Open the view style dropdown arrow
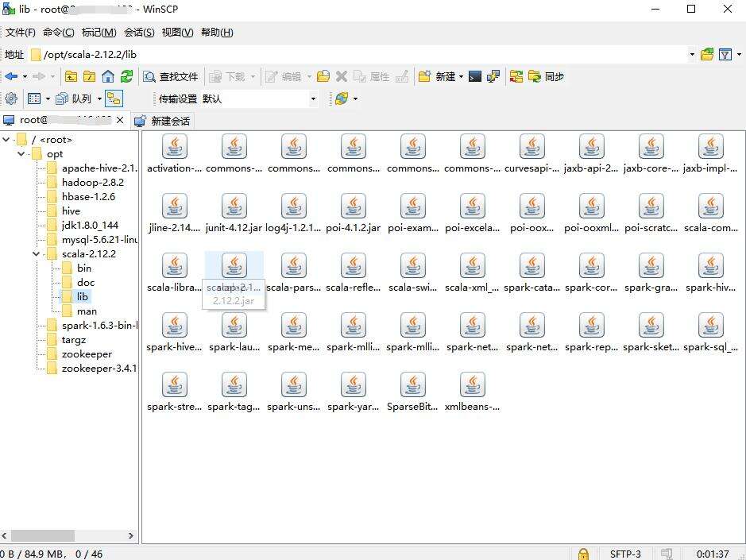The image size is (746, 560). click(48, 99)
